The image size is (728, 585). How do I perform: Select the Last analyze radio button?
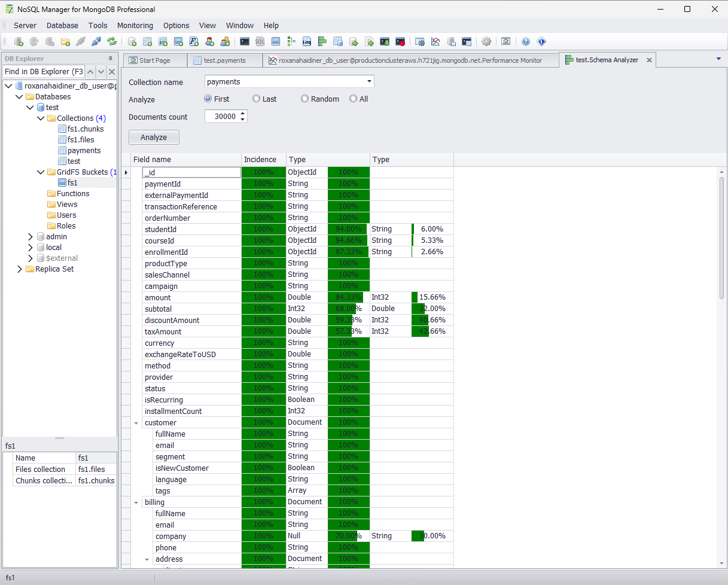click(257, 99)
